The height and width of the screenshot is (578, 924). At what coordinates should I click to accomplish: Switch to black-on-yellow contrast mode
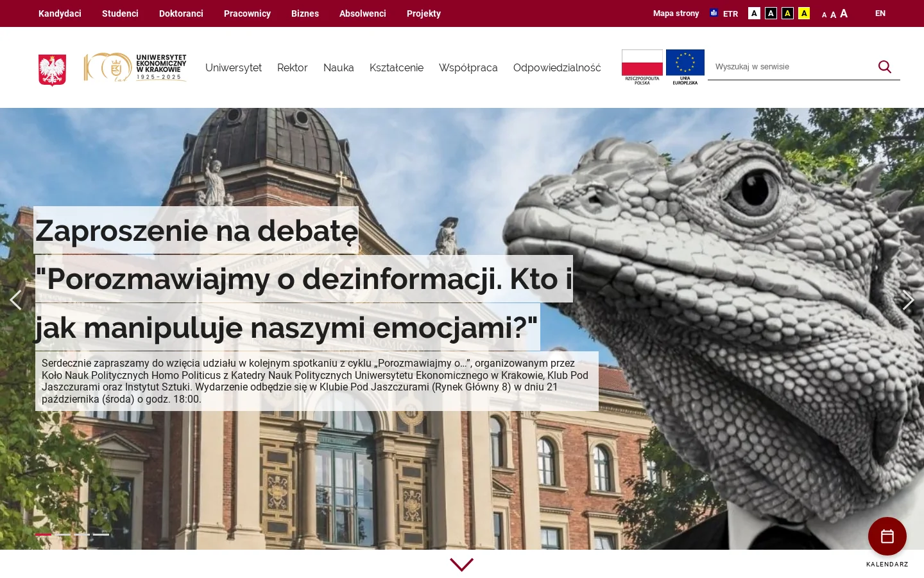pyautogui.click(x=804, y=13)
